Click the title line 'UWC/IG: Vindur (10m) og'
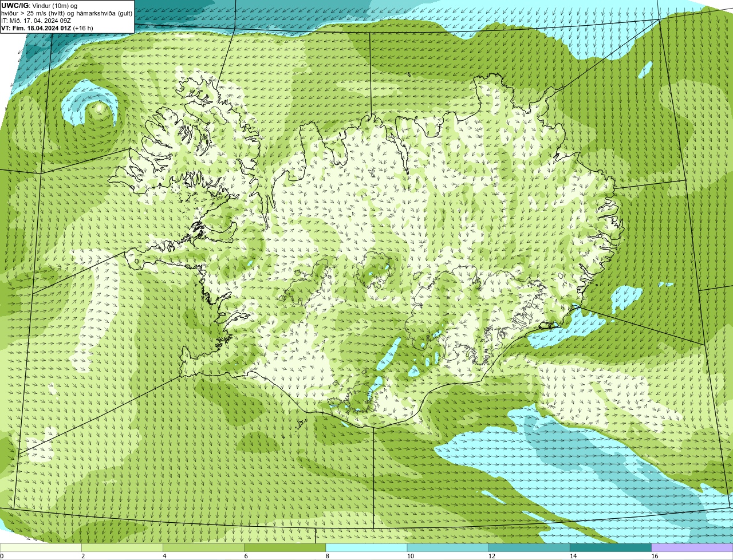The height and width of the screenshot is (560, 733). (39, 5)
